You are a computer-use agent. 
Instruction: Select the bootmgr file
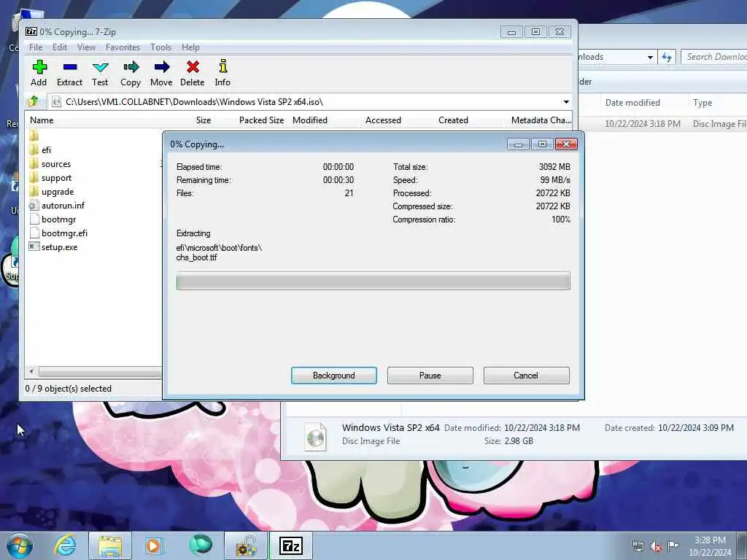(x=53, y=219)
